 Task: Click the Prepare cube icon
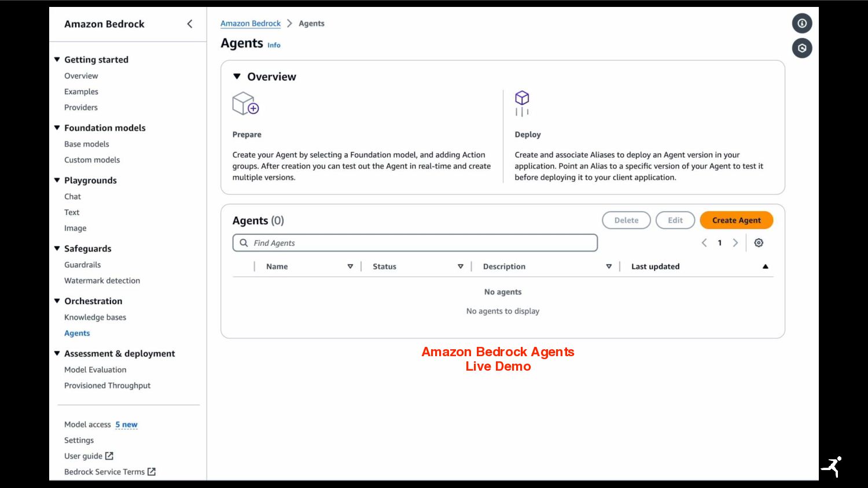click(245, 103)
